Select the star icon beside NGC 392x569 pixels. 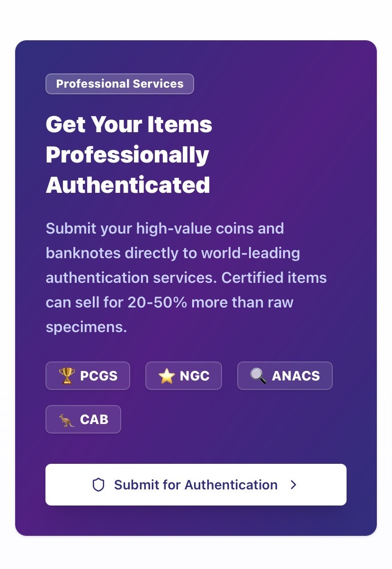click(x=167, y=375)
